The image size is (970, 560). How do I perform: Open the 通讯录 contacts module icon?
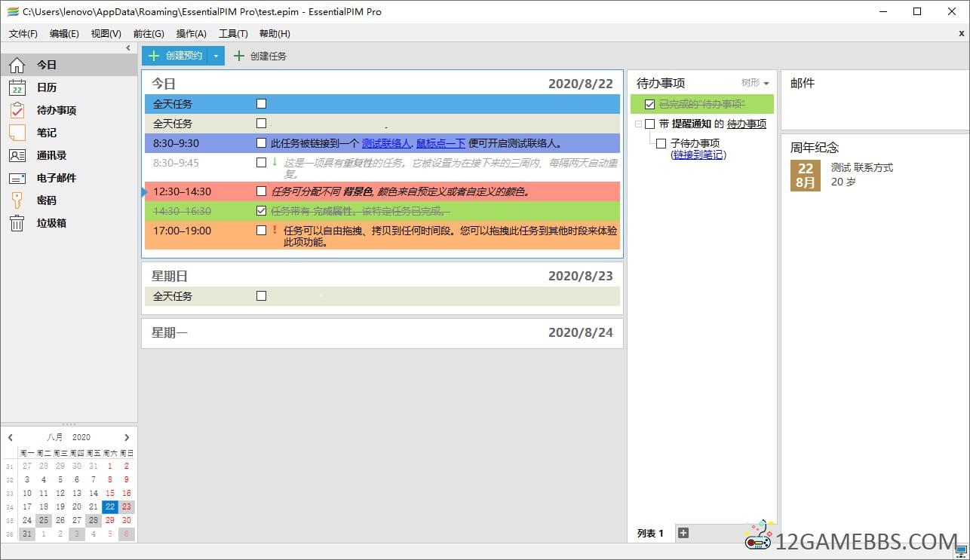pyautogui.click(x=17, y=155)
